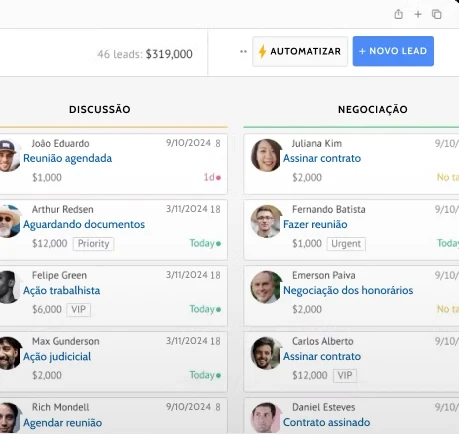Click the $1,000 value on Fernando Batista's card

click(x=307, y=243)
